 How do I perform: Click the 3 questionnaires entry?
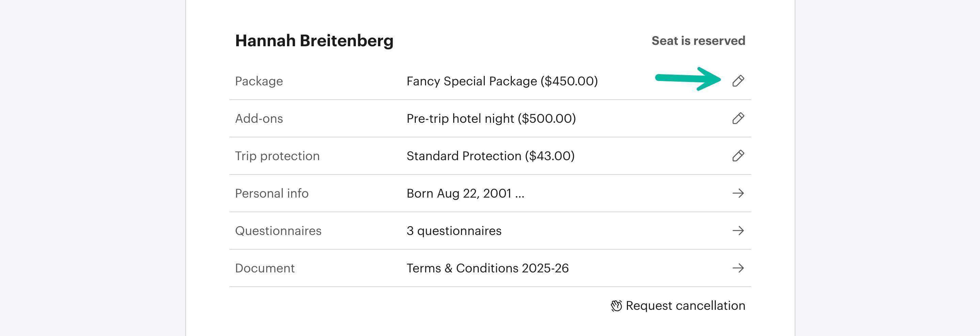(x=454, y=231)
